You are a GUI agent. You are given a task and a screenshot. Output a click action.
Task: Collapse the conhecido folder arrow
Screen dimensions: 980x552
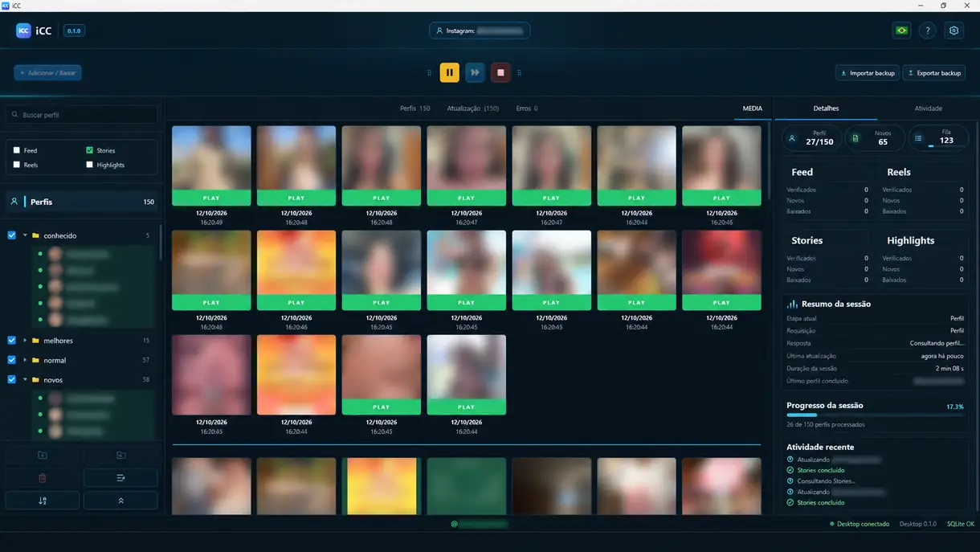tap(25, 235)
